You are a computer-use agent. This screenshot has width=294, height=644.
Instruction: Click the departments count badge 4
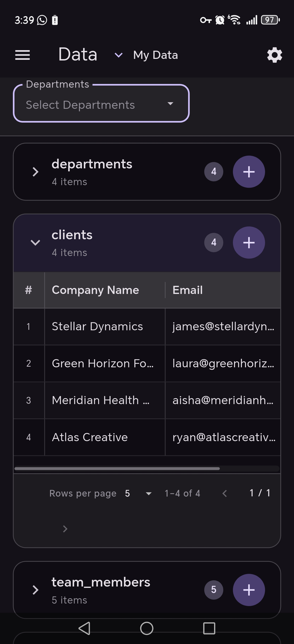tap(214, 172)
